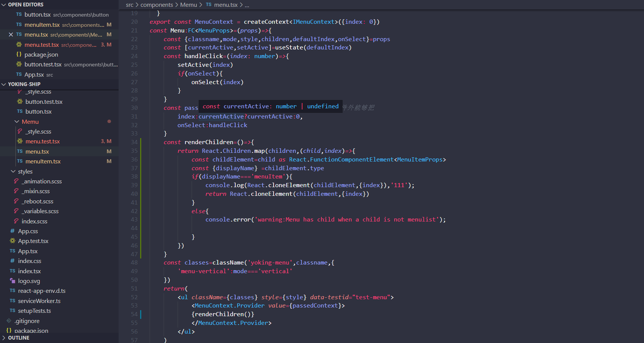Click the SVG icon beside logo.svg
Viewport: 644px width, 343px height.
tap(12, 281)
